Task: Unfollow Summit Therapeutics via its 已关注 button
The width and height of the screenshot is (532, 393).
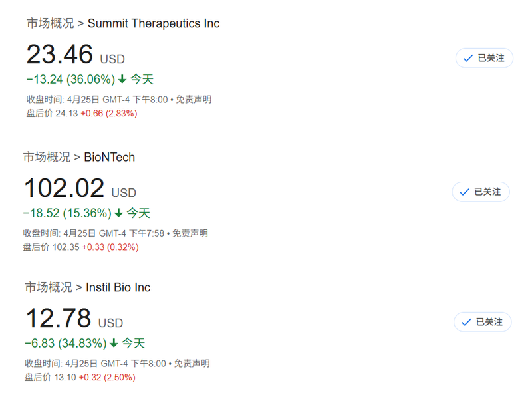Action: 484,58
